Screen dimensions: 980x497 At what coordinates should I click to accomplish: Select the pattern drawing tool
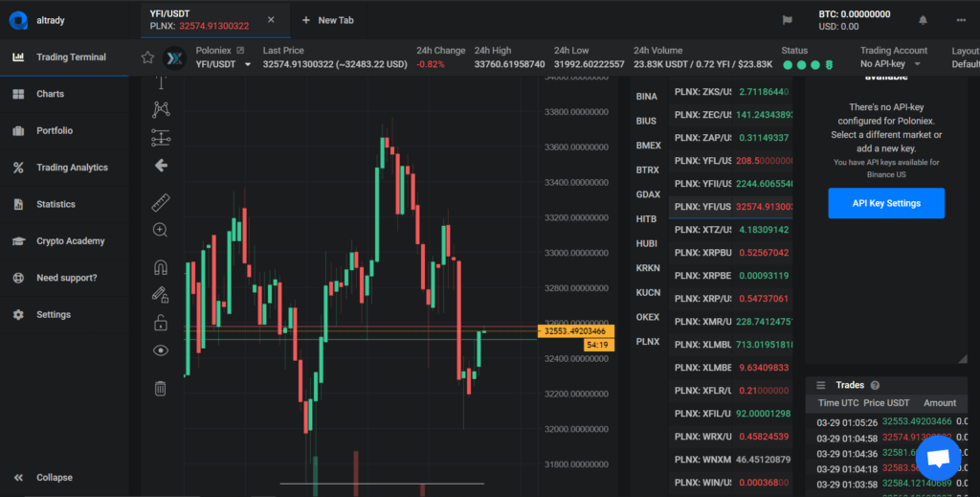(x=161, y=110)
